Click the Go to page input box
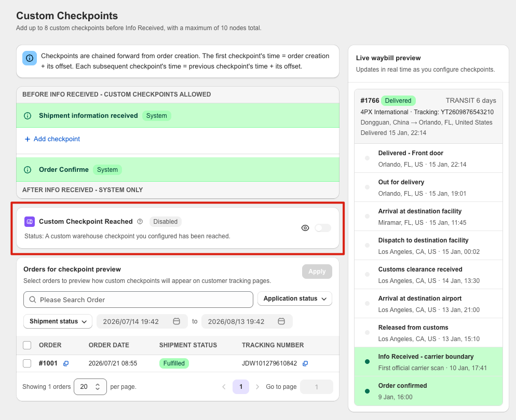The width and height of the screenshot is (516, 420). (x=317, y=387)
